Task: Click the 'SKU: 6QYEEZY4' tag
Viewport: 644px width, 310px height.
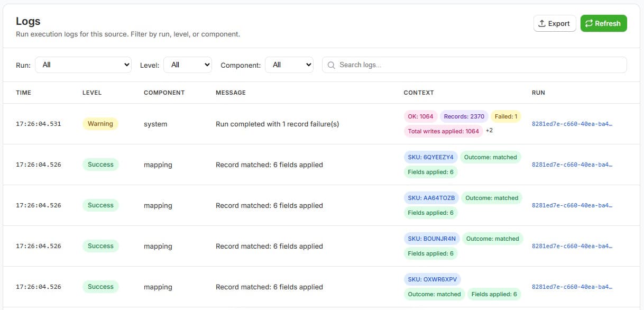Action: [x=430, y=157]
